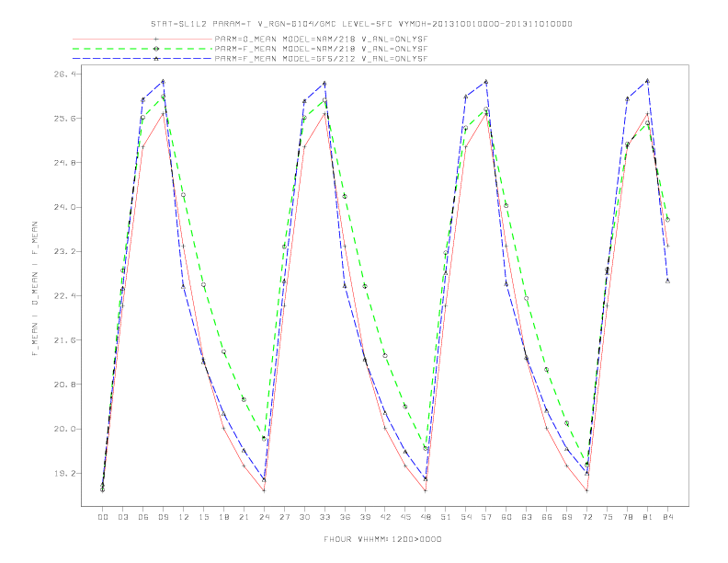728x563 pixels.
Task: Click y-axis tick value 19.2
Action: 64,474
